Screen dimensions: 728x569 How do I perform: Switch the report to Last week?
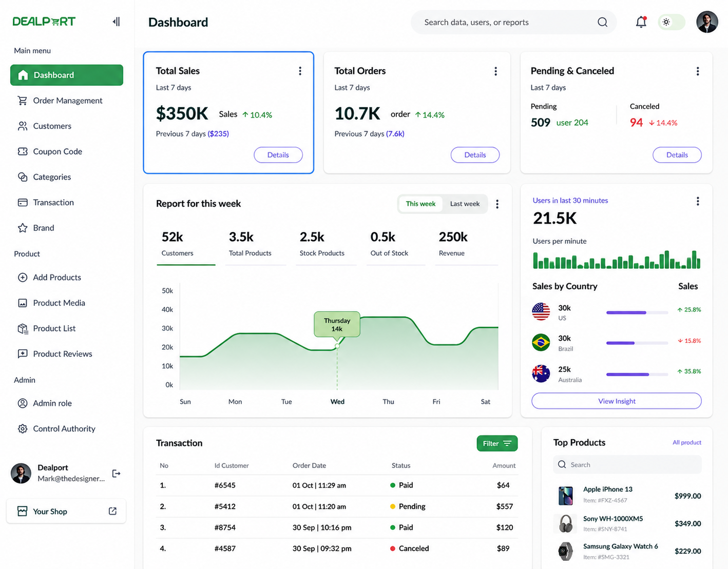pos(465,204)
